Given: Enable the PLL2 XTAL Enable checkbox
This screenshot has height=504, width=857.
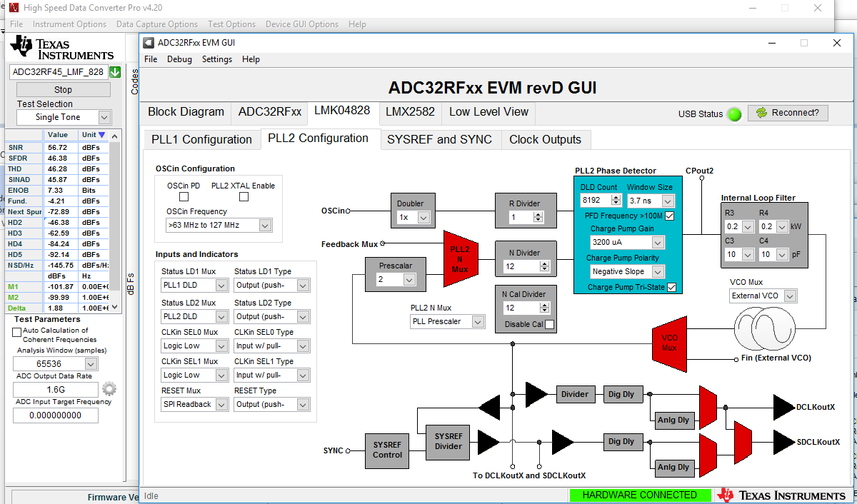Looking at the screenshot, I should [x=244, y=197].
